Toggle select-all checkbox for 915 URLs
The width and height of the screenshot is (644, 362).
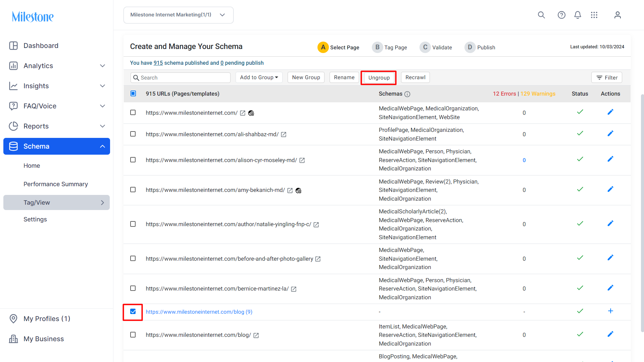point(133,94)
